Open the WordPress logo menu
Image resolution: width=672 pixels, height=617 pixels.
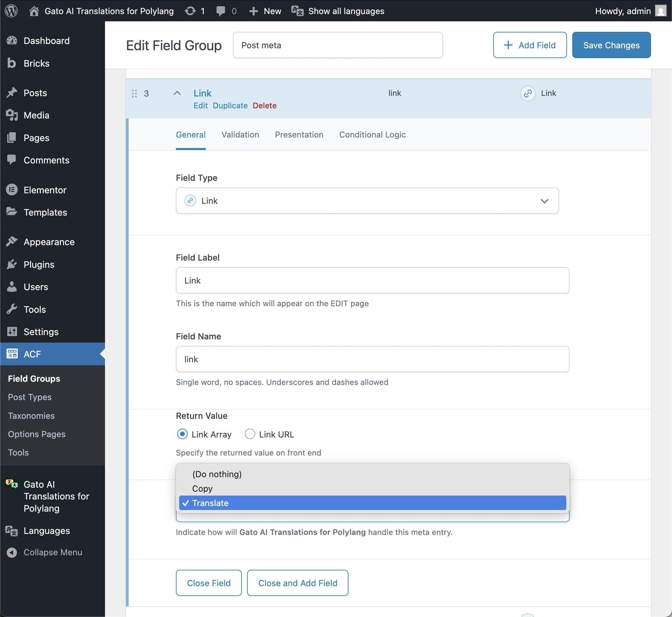click(x=11, y=11)
